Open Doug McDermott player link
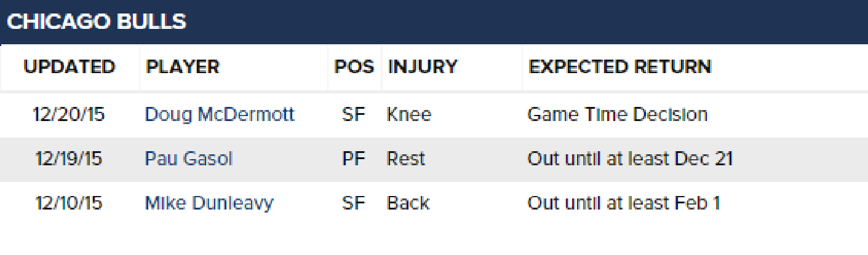The width and height of the screenshot is (868, 255). click(220, 115)
